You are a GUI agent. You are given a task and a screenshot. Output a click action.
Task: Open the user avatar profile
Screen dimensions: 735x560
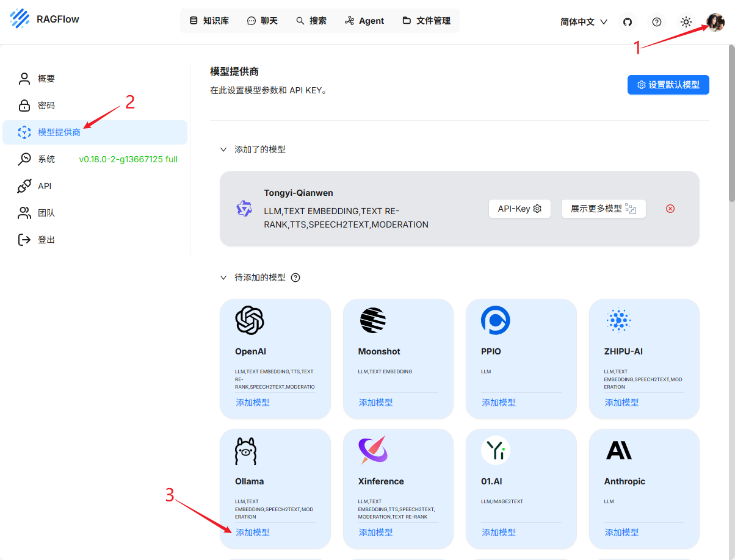click(715, 22)
